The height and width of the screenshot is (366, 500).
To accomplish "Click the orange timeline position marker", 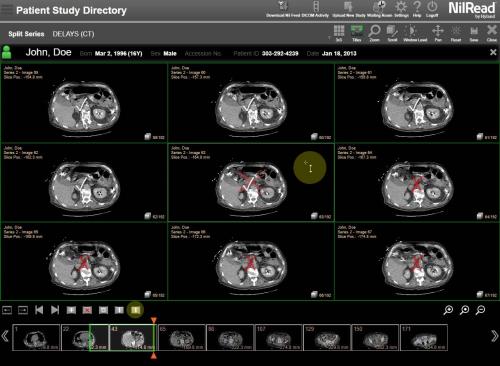I will point(153,321).
